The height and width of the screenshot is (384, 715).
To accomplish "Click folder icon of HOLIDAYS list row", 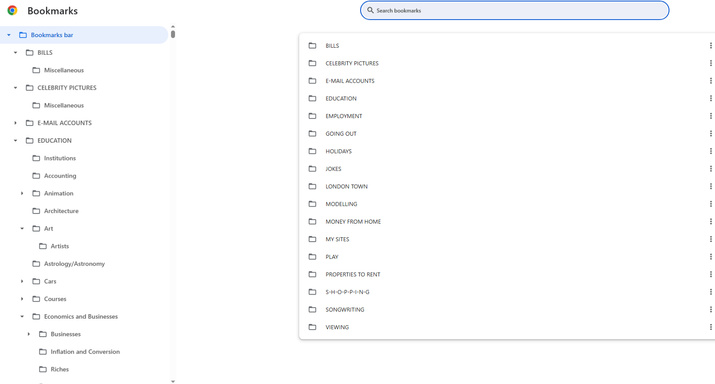I will [x=312, y=151].
